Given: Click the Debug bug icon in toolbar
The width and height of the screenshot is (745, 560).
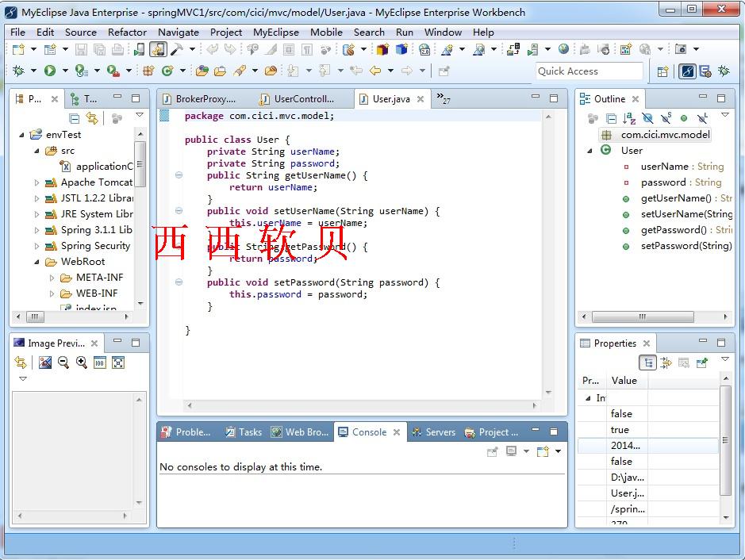Looking at the screenshot, I should click(x=18, y=71).
